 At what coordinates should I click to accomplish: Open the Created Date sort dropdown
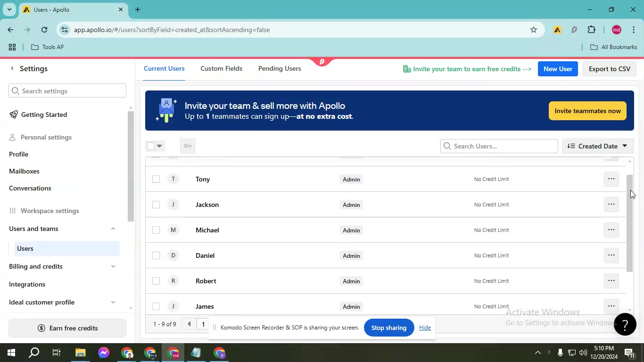click(x=598, y=146)
